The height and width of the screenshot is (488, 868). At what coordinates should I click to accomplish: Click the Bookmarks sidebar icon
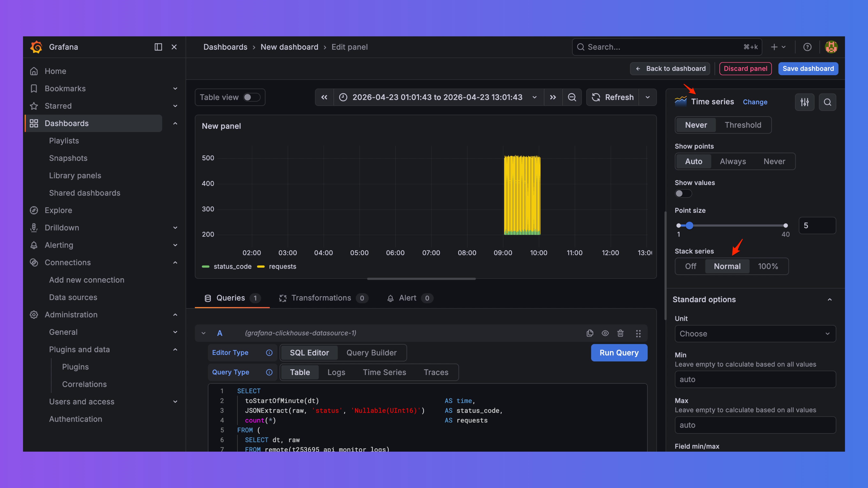coord(34,89)
